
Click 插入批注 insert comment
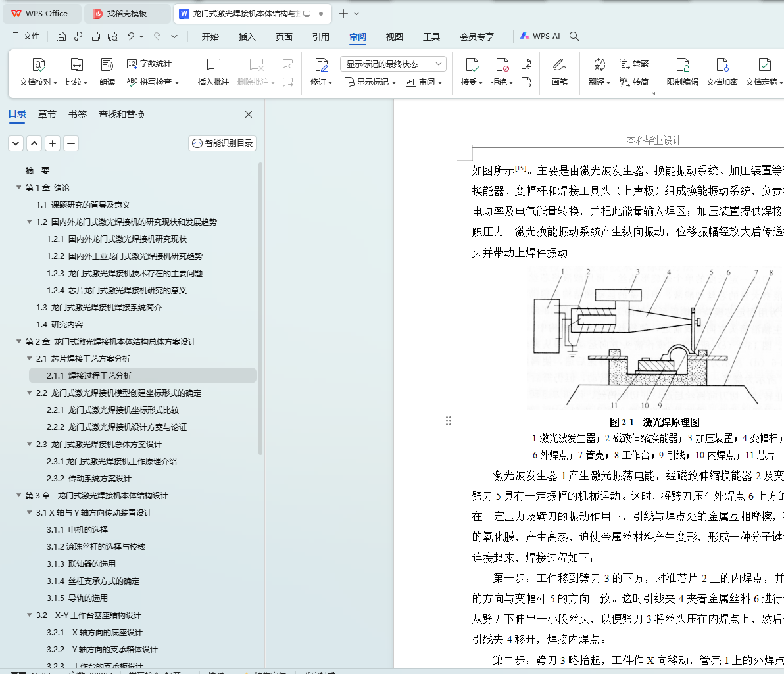point(214,72)
